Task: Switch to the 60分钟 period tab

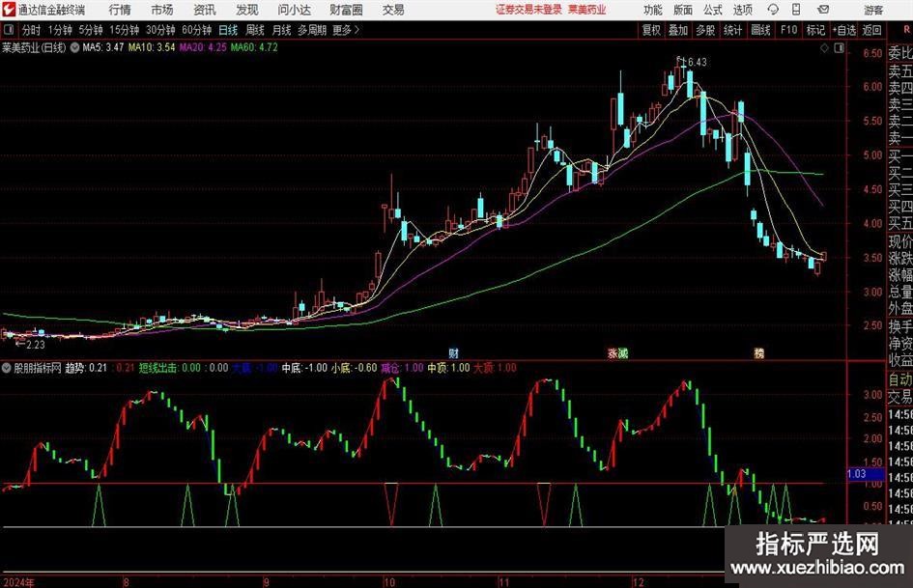Action: point(197,30)
